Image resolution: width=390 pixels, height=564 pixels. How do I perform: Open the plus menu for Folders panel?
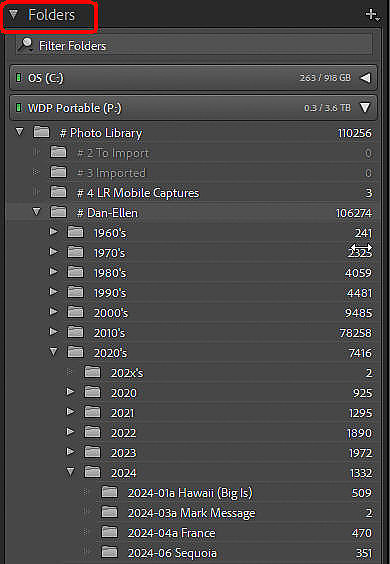click(x=372, y=15)
